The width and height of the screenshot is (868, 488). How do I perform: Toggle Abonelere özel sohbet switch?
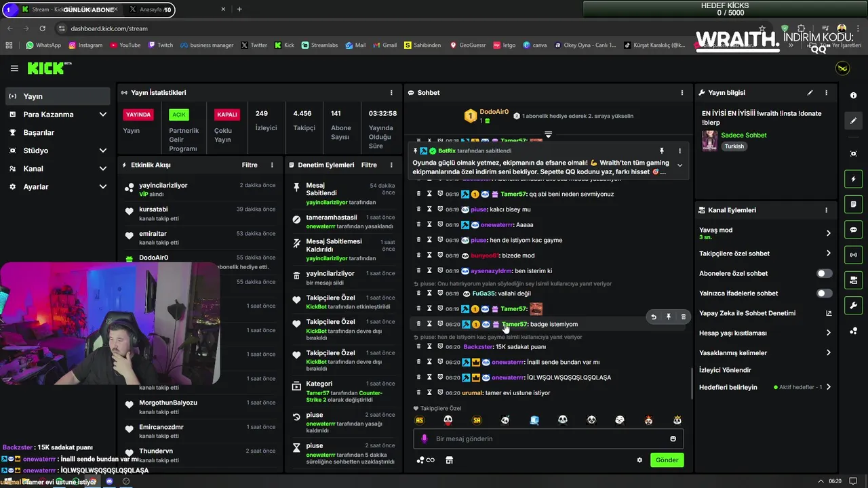pyautogui.click(x=824, y=274)
